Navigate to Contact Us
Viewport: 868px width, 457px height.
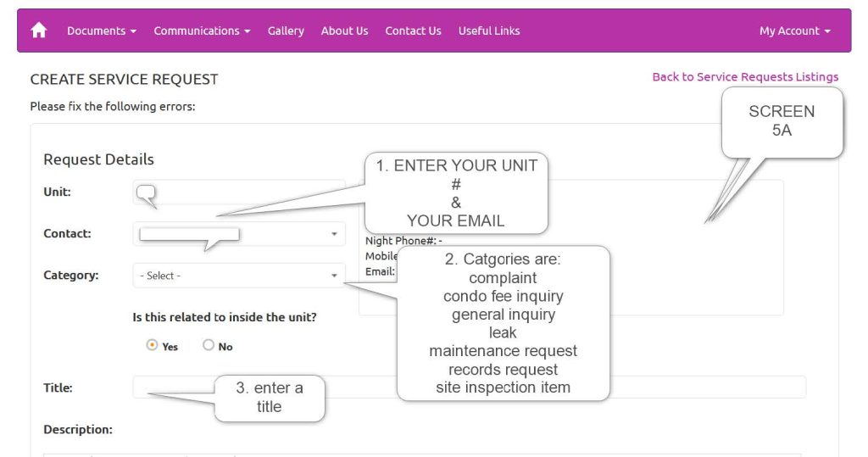tap(413, 31)
